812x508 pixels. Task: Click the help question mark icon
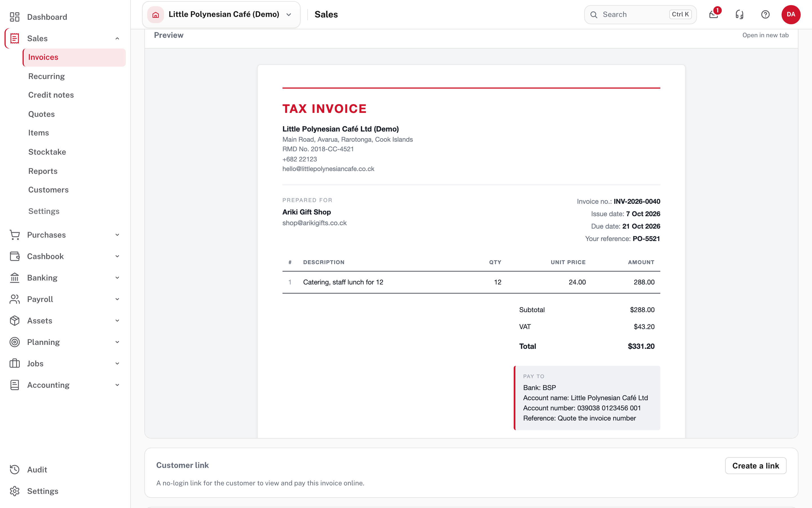[x=765, y=14]
